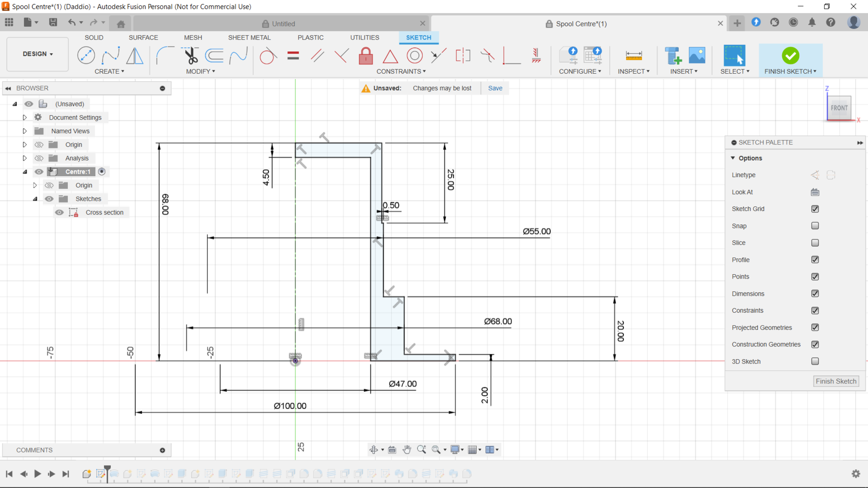Hide the Cross section sketch visibility eye
The width and height of the screenshot is (868, 488).
(59, 212)
